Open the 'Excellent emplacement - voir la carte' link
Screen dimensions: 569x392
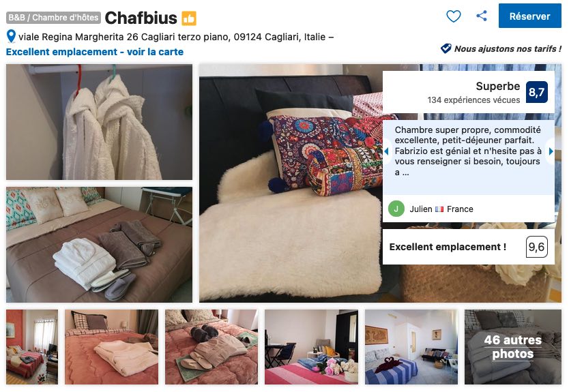(95, 52)
